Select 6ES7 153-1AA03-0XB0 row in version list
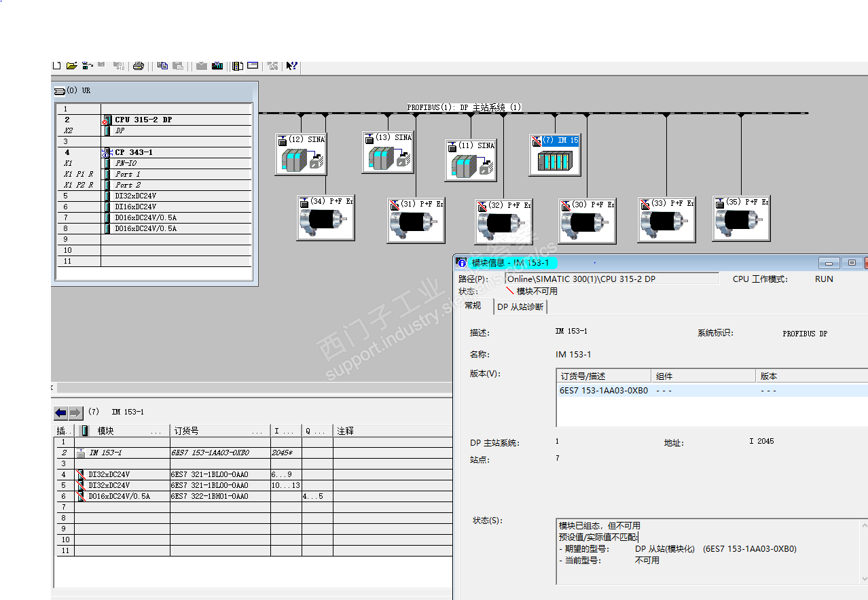The width and height of the screenshot is (868, 600). 712,391
